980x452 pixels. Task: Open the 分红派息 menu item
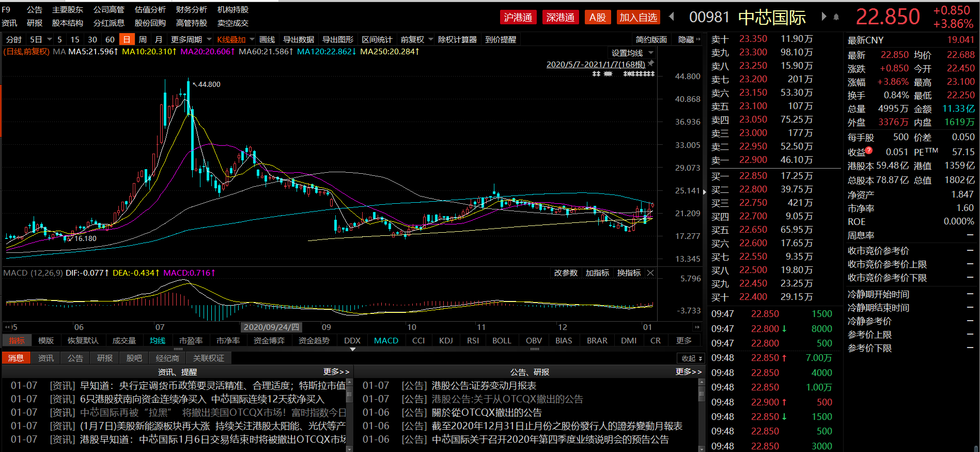point(109,23)
